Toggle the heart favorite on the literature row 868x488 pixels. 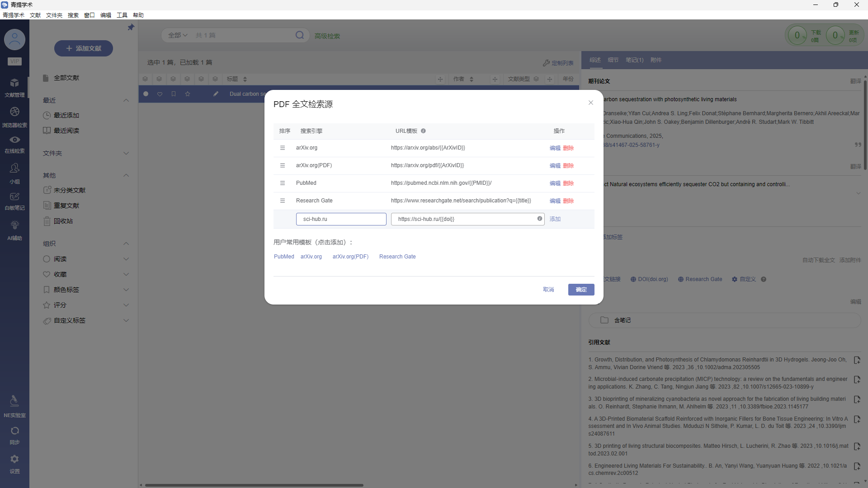point(160,94)
